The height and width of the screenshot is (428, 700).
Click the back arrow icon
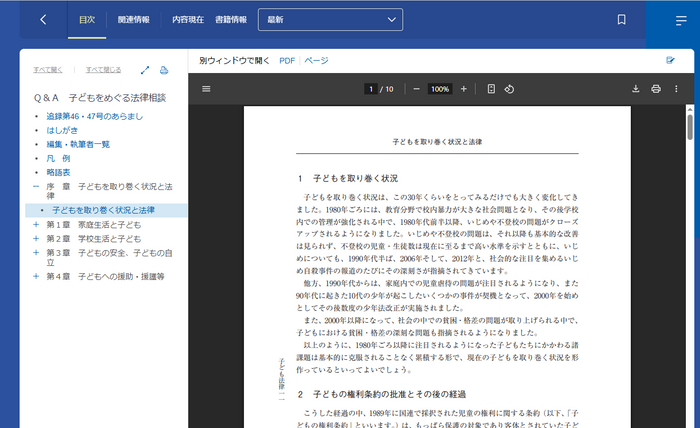[x=43, y=20]
